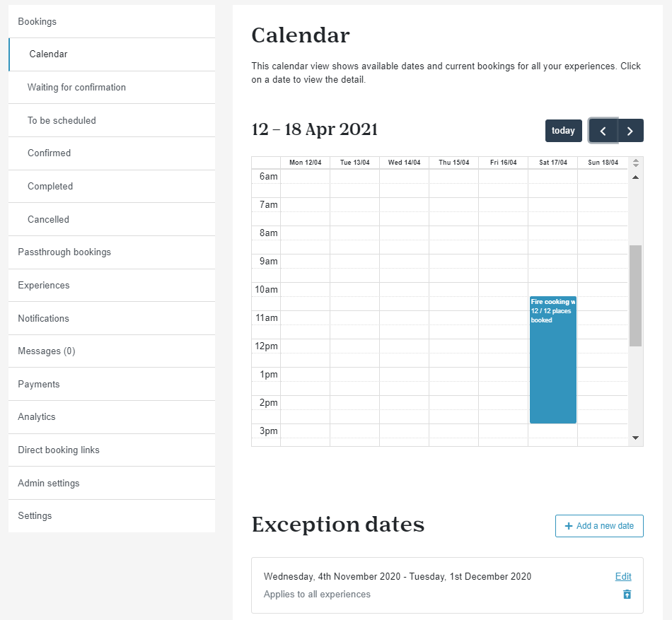Screen dimensions: 672x620
Task: Click the calendar scrollbar up arrow
Action: (x=636, y=177)
